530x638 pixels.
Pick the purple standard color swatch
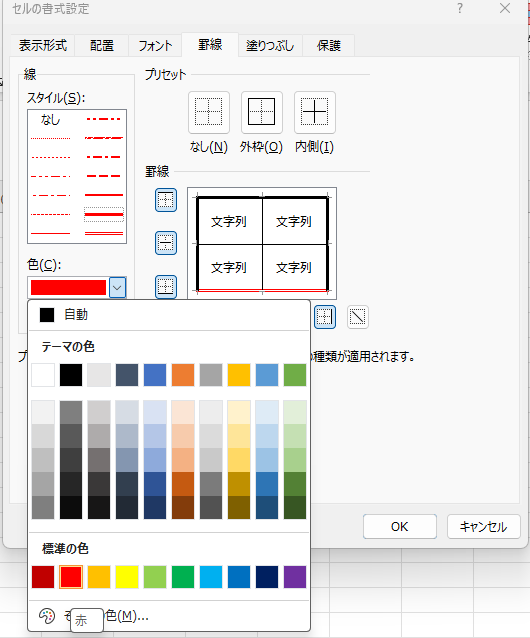[295, 577]
